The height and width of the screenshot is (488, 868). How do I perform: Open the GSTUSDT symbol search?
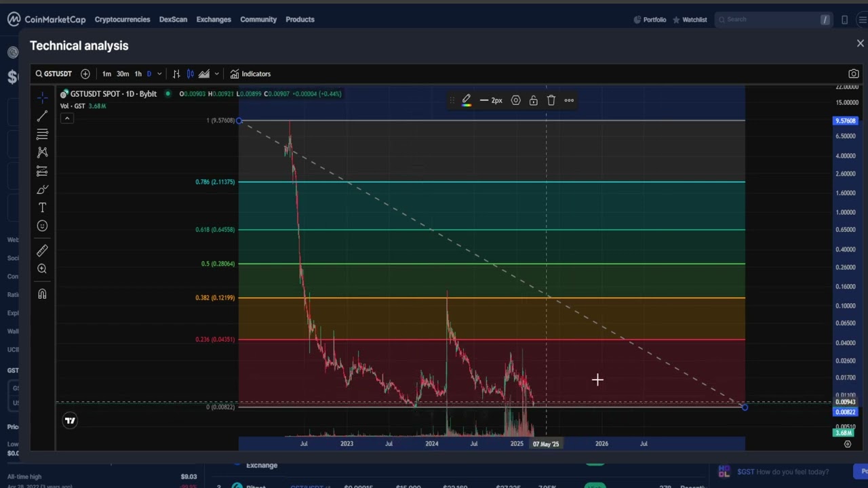point(54,74)
